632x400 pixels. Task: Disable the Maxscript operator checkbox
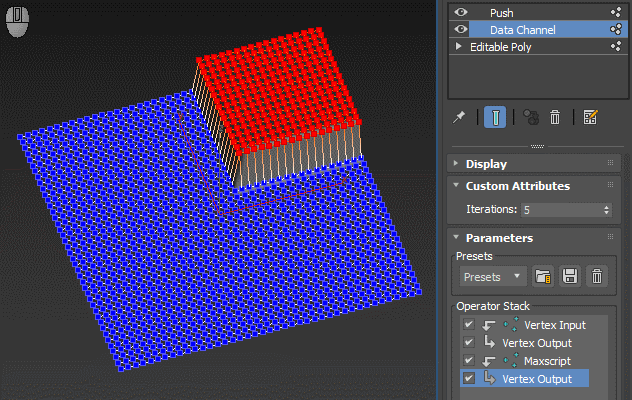[468, 361]
